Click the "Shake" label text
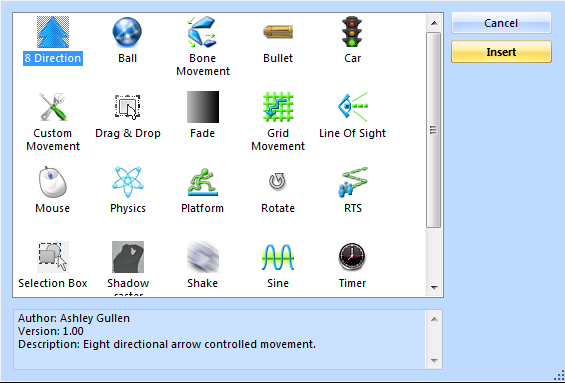565x383 pixels. [203, 283]
